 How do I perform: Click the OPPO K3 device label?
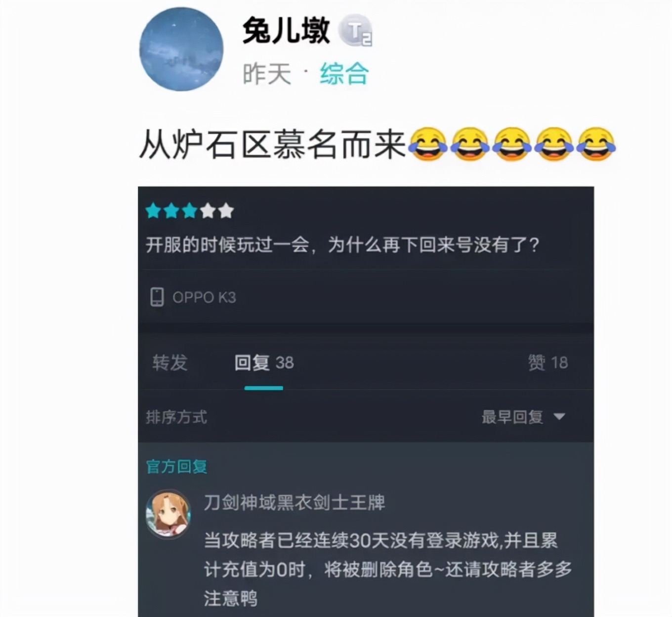[204, 297]
